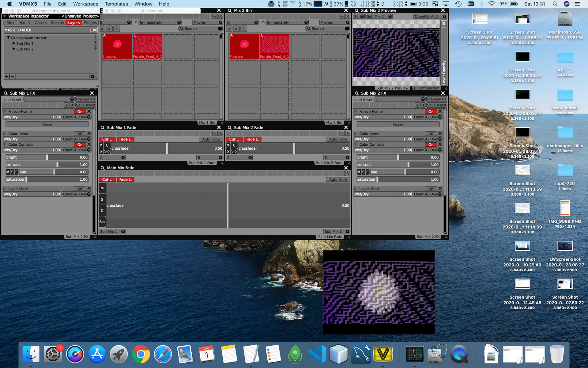
Task: Click Auto Fade in Main Mix Fade
Action: tap(338, 180)
